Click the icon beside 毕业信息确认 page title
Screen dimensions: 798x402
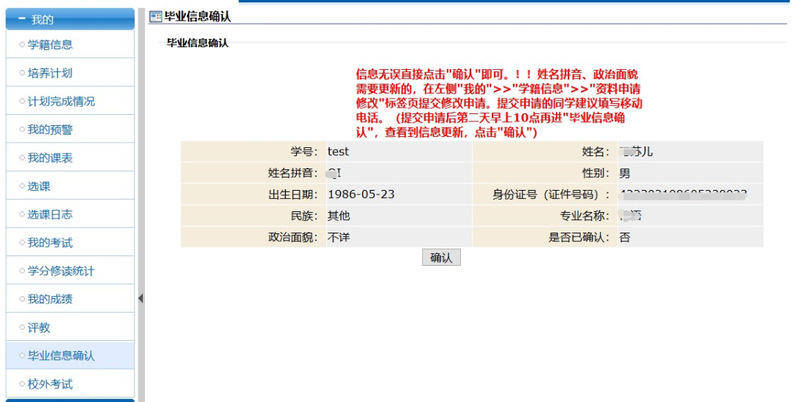click(155, 17)
